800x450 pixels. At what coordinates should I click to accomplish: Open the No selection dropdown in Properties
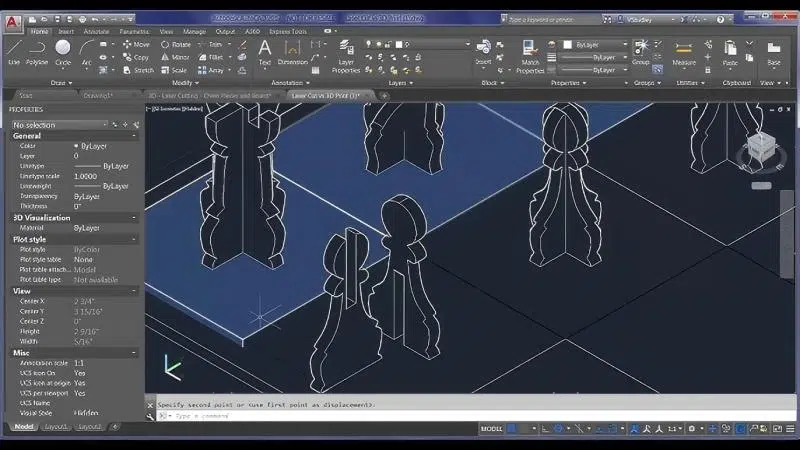pos(60,124)
